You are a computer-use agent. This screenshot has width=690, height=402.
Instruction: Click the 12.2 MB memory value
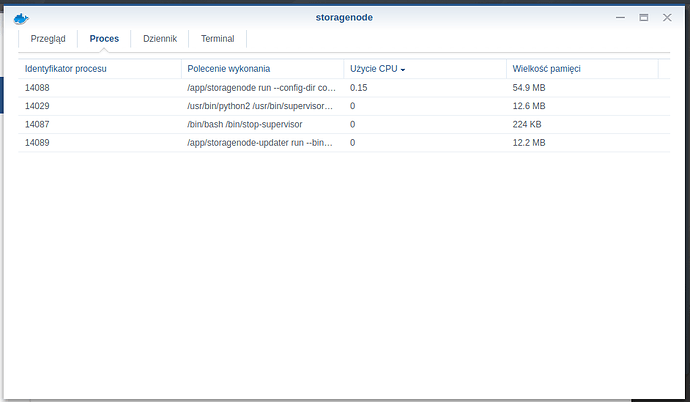pyautogui.click(x=529, y=143)
